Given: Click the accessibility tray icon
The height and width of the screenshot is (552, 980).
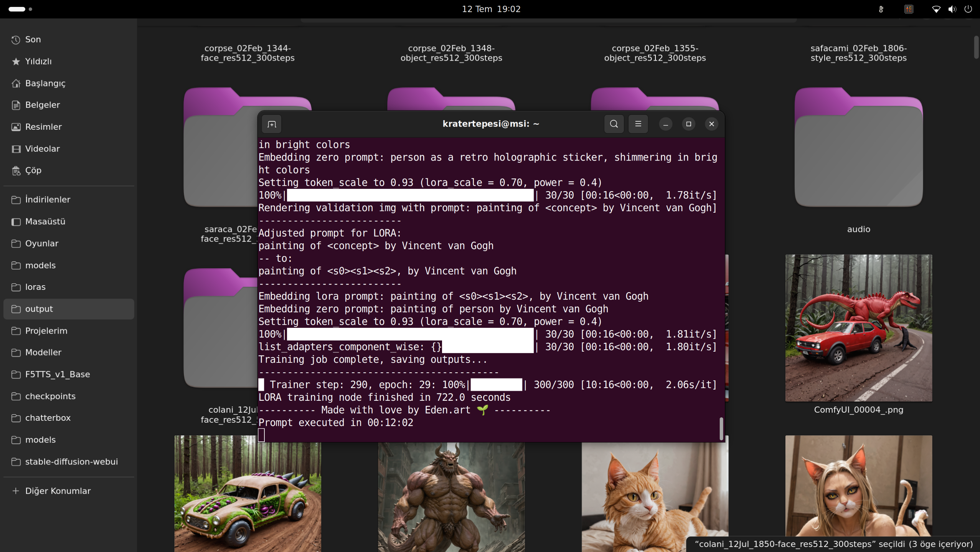Looking at the screenshot, I should click(881, 9).
